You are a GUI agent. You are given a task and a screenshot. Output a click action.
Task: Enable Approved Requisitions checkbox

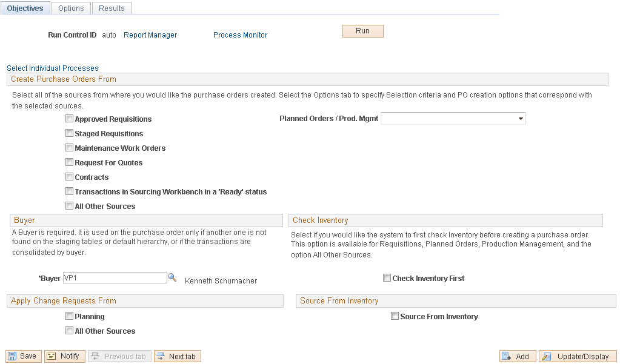tap(69, 119)
